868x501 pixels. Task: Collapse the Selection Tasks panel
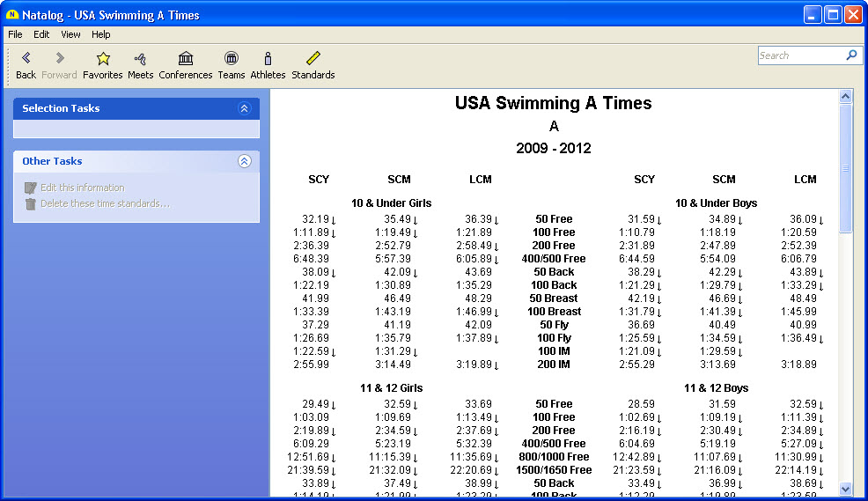(245, 108)
